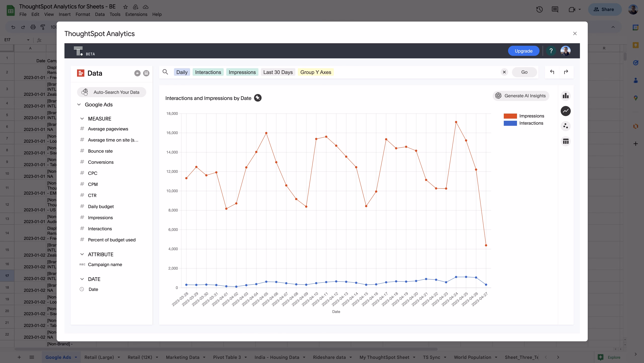
Task: Collapse the DATE section
Action: pyautogui.click(x=82, y=279)
